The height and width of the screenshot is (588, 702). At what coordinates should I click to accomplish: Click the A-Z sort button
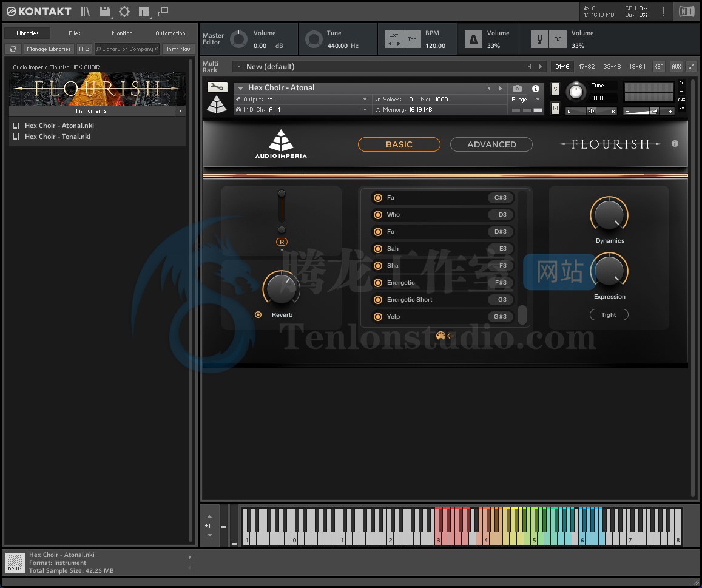point(84,49)
